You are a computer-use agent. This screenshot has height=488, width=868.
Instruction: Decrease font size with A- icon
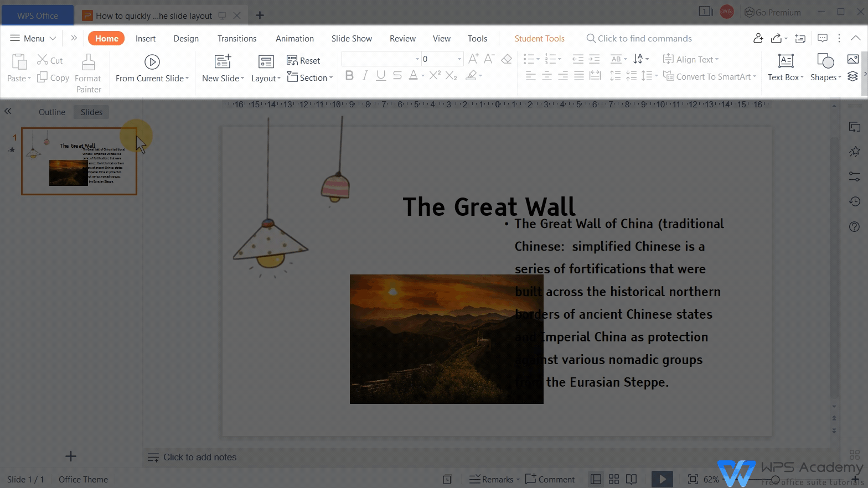(489, 59)
